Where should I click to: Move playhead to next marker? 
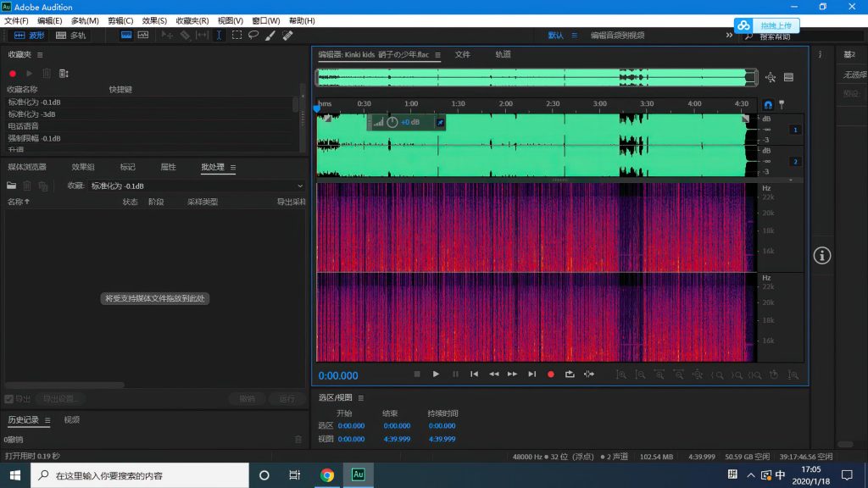(x=532, y=374)
